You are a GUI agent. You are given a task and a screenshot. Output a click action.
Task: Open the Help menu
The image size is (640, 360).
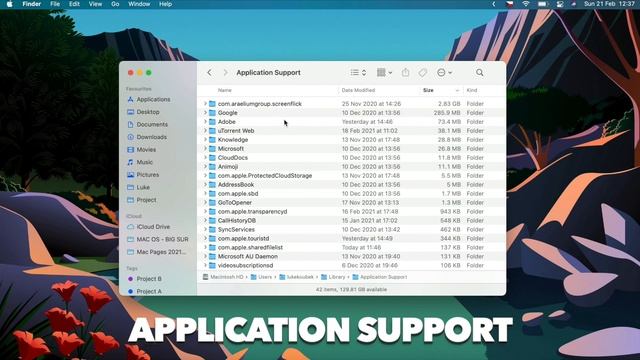click(165, 4)
